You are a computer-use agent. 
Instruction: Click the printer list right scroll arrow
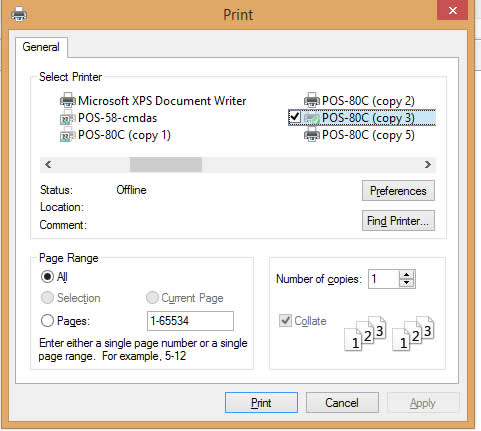pyautogui.click(x=428, y=164)
